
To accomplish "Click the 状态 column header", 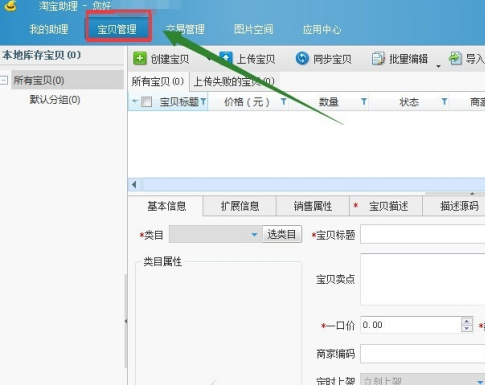I will point(409,102).
